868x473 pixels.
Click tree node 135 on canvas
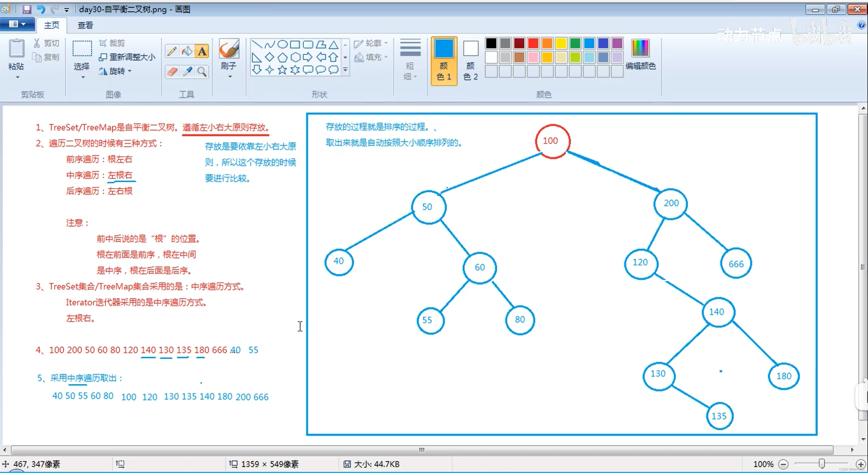pos(719,416)
